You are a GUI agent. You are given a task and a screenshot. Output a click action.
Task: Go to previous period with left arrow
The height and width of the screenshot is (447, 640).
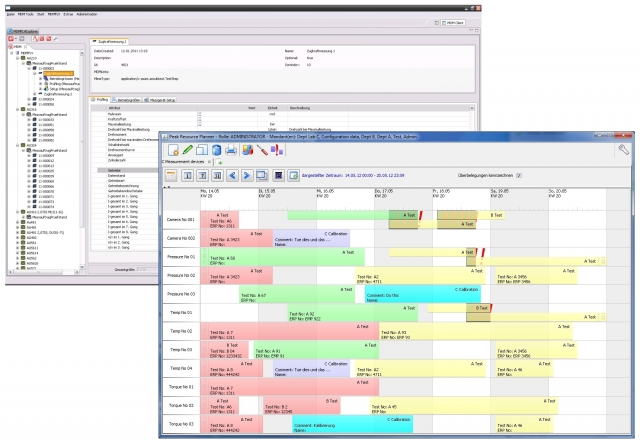coord(232,176)
